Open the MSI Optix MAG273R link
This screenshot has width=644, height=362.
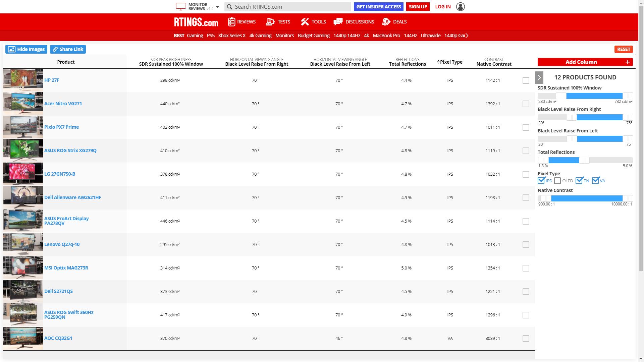click(66, 268)
